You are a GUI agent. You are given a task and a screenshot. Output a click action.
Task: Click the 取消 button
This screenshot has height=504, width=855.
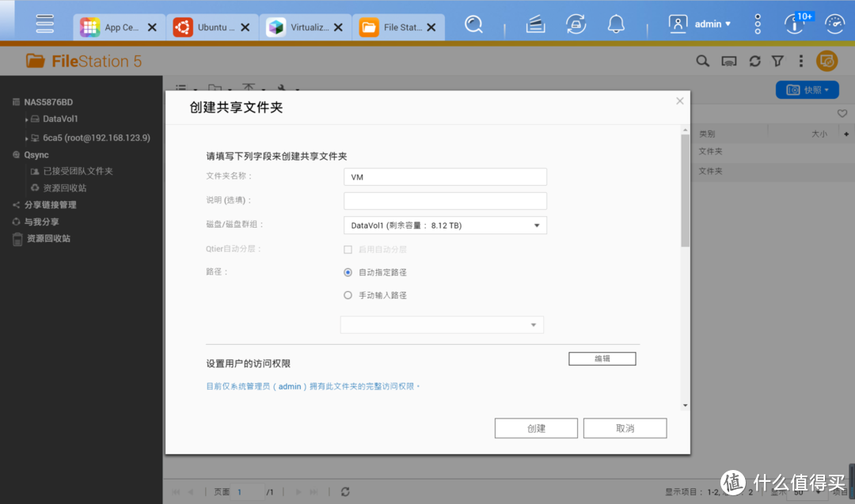625,428
